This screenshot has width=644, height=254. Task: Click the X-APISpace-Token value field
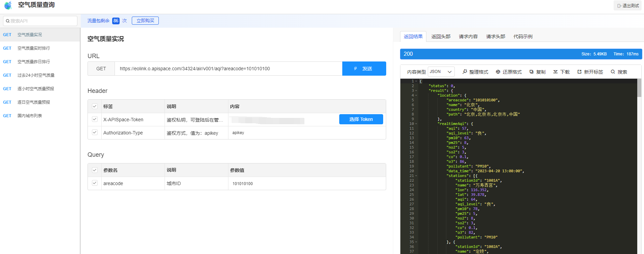click(x=283, y=120)
